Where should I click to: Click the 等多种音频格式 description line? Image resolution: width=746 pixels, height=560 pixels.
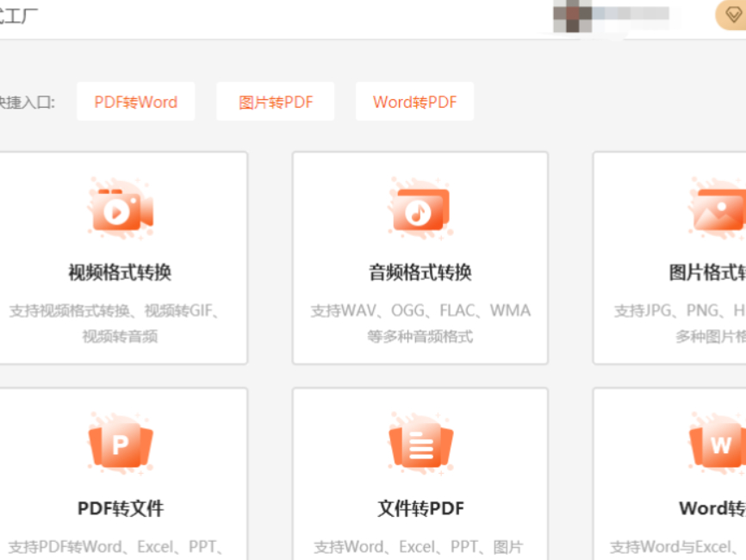(x=420, y=336)
